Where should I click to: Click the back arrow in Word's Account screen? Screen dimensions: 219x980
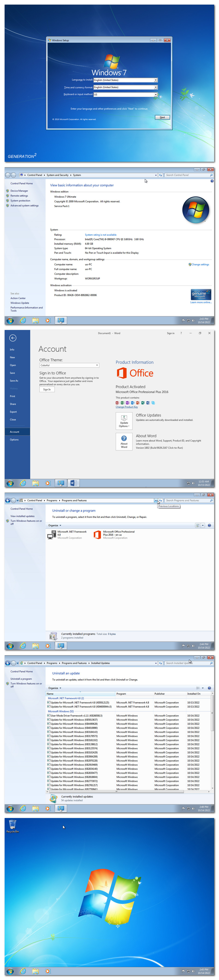point(12,338)
